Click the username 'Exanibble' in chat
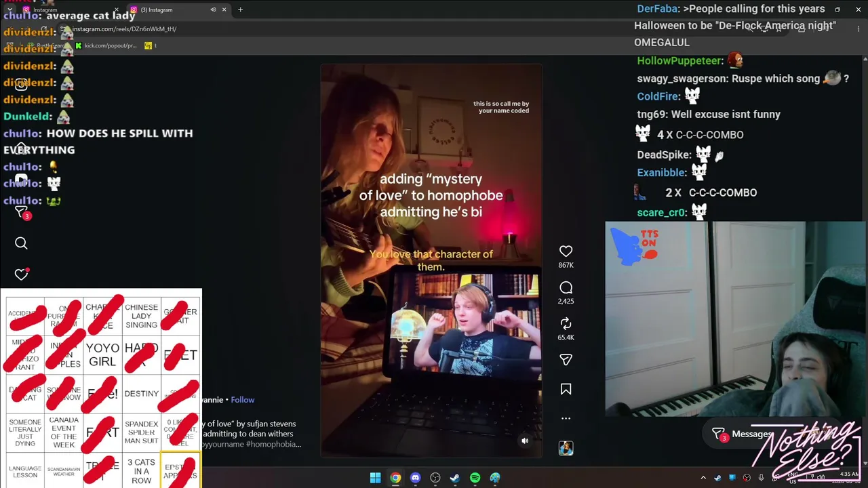 pyautogui.click(x=662, y=172)
